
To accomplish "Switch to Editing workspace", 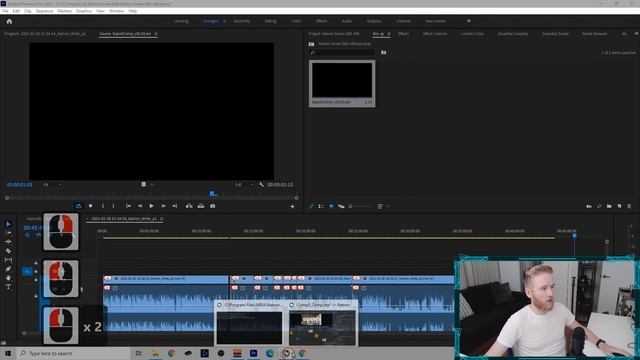I will [270, 21].
